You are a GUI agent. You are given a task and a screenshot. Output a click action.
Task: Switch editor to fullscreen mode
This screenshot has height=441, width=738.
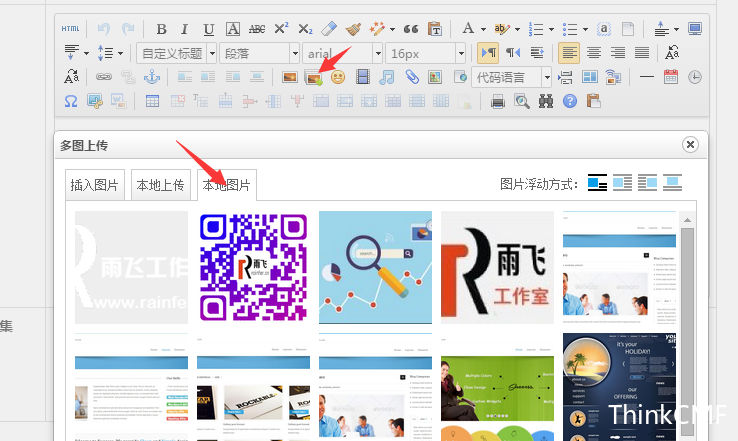pyautogui.click(x=695, y=29)
